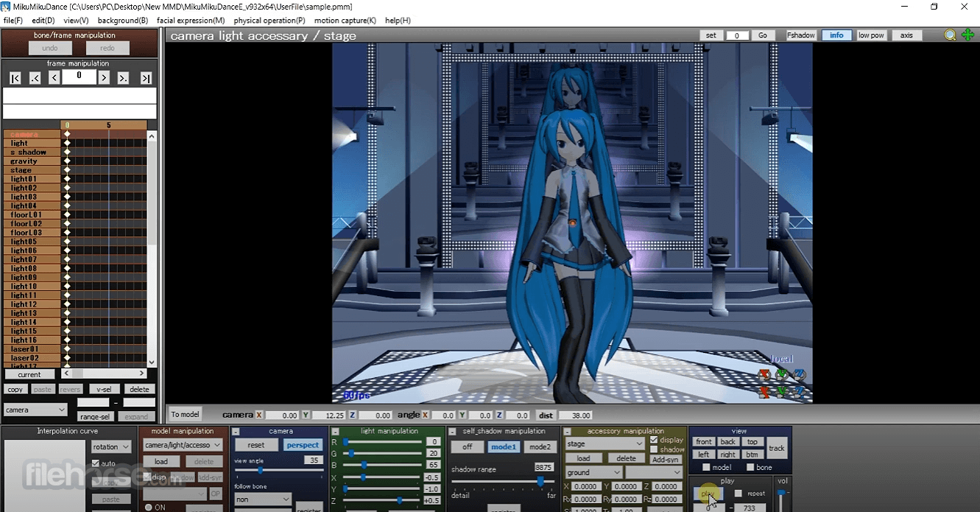
Task: Toggle the info button in viewport header
Action: pos(837,35)
